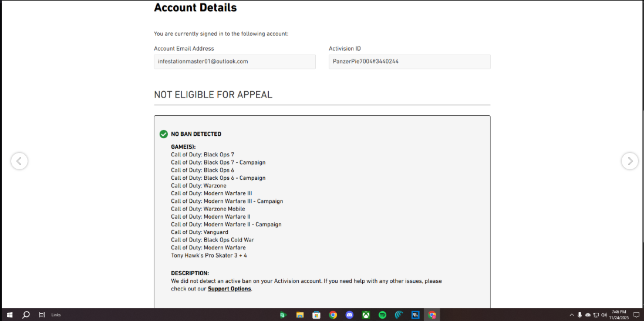Viewport: 644px width, 321px height.
Task: Launch Google Play Games from the taskbar
Action: tap(284, 315)
